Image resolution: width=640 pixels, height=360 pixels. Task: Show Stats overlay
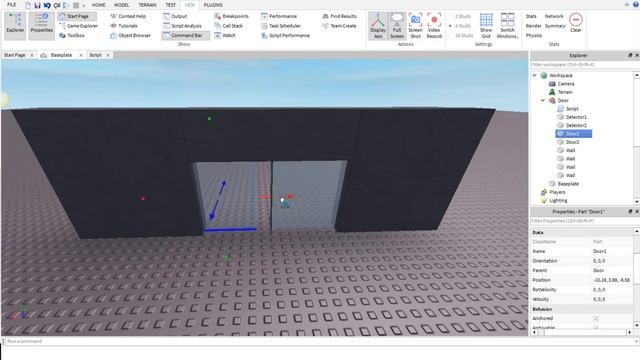point(531,16)
